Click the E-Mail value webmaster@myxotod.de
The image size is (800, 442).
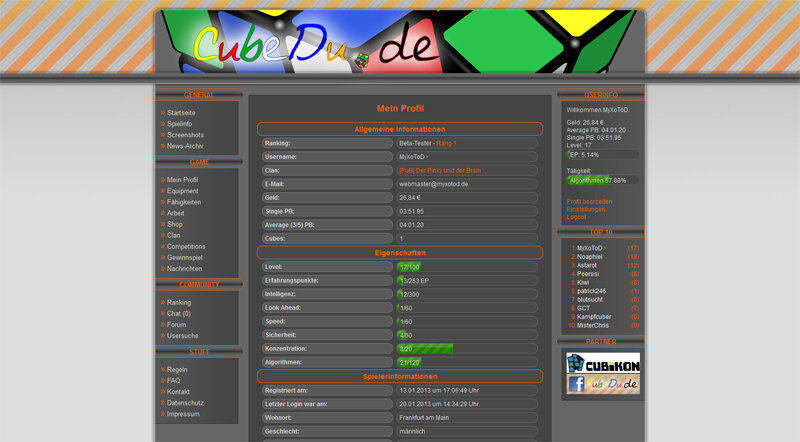(433, 184)
